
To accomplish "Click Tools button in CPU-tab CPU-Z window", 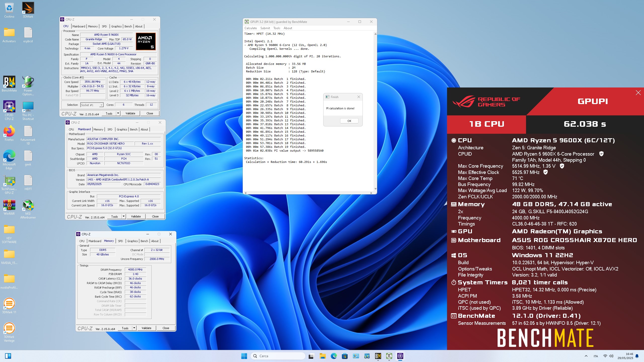I will point(109,113).
